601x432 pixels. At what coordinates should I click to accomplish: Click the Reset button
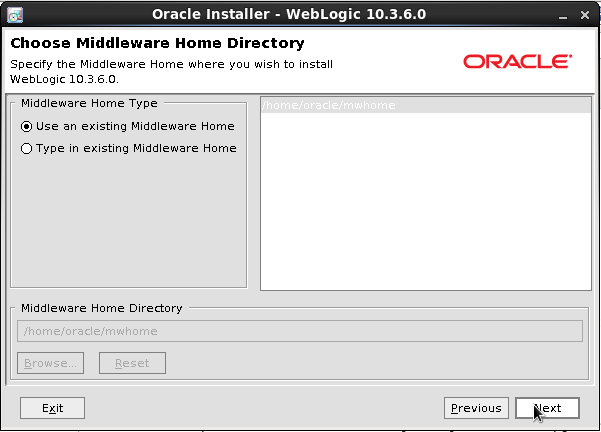[x=132, y=363]
